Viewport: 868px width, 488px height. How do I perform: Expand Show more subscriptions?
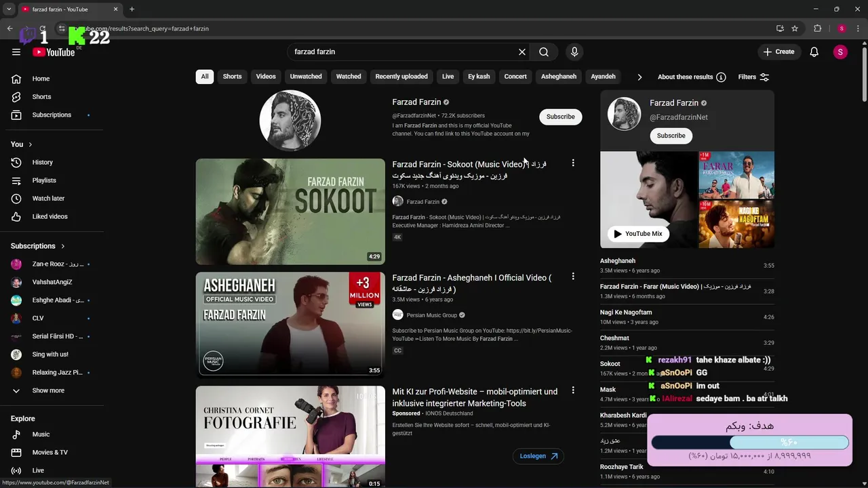52,390
